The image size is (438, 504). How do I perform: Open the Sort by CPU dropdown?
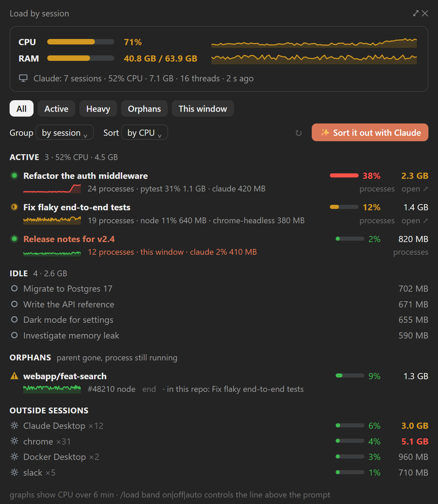pos(144,132)
